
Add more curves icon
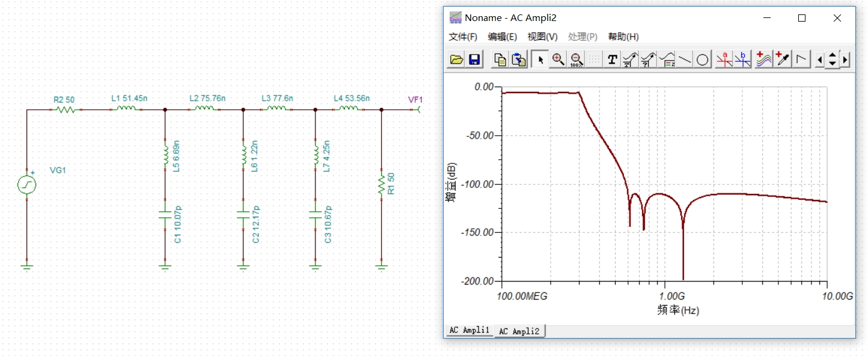(764, 59)
